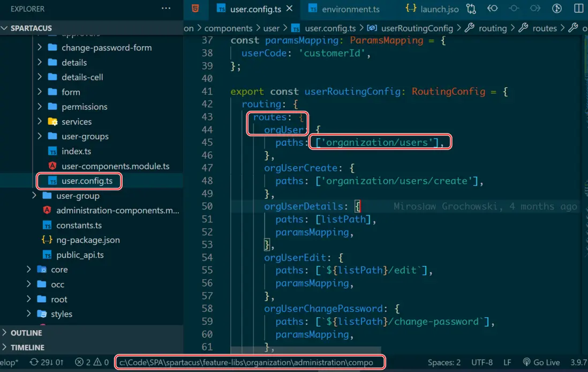Click the git blame annotation on line 50
This screenshot has width=588, height=372.
[485, 206]
